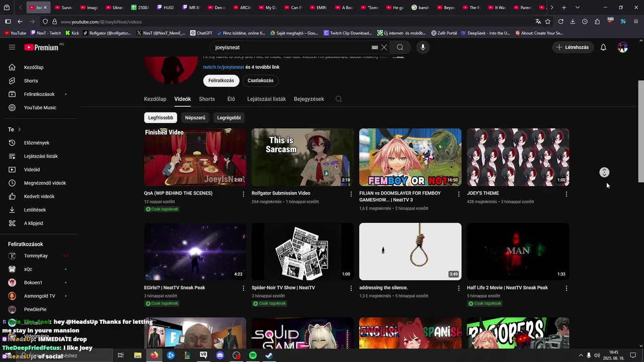Bookmark this page with the star icon

(x=548, y=22)
